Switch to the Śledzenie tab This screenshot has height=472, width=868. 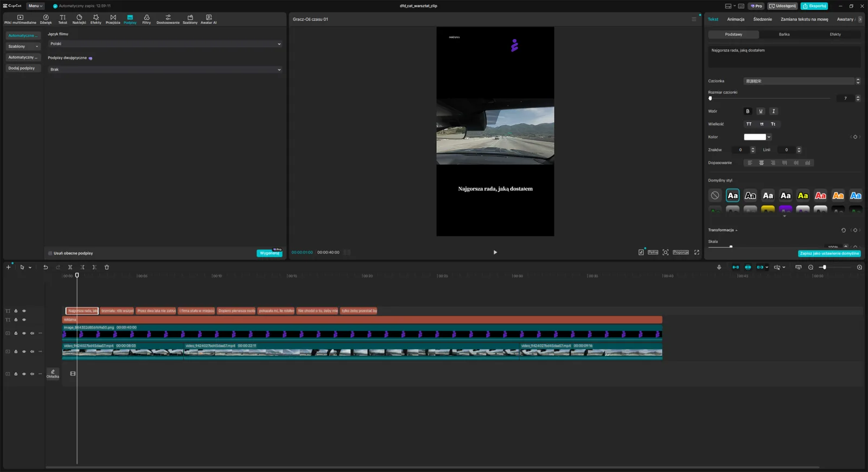click(762, 20)
